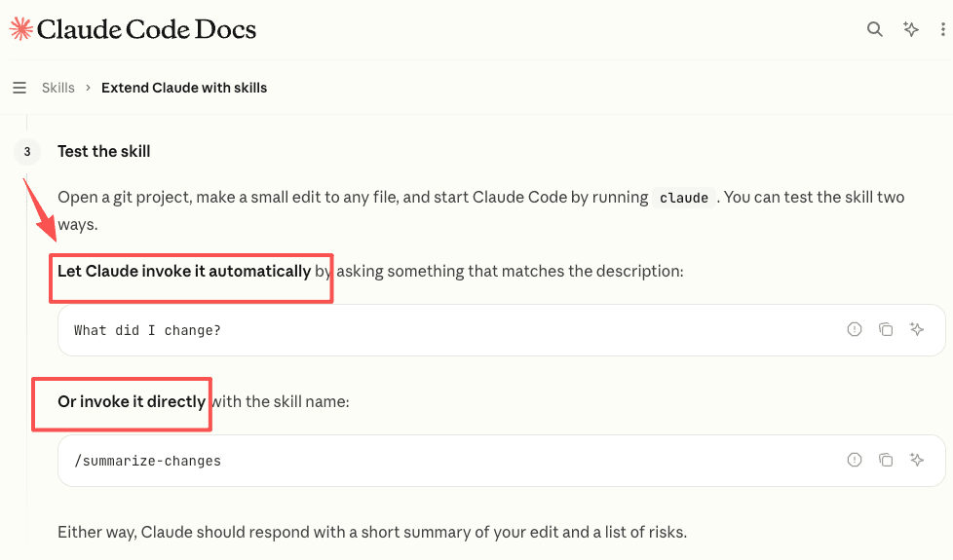Click the Claude Code Docs starburst logo

pyautogui.click(x=21, y=29)
